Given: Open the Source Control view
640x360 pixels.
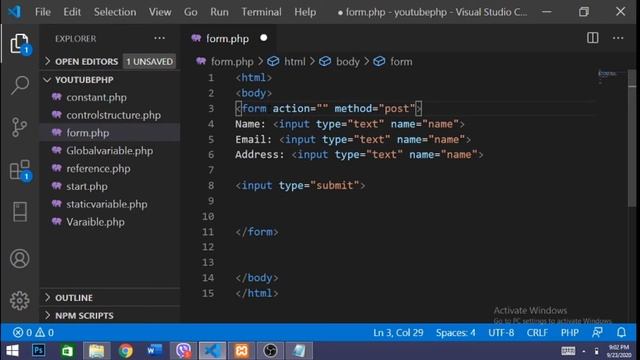Looking at the screenshot, I should pyautogui.click(x=20, y=127).
